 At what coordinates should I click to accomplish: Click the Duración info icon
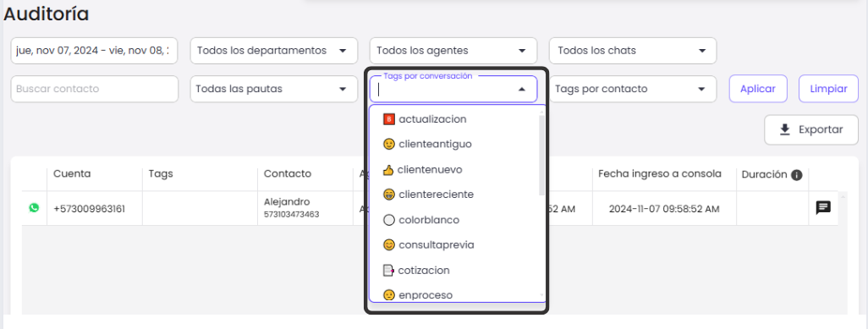pyautogui.click(x=797, y=175)
